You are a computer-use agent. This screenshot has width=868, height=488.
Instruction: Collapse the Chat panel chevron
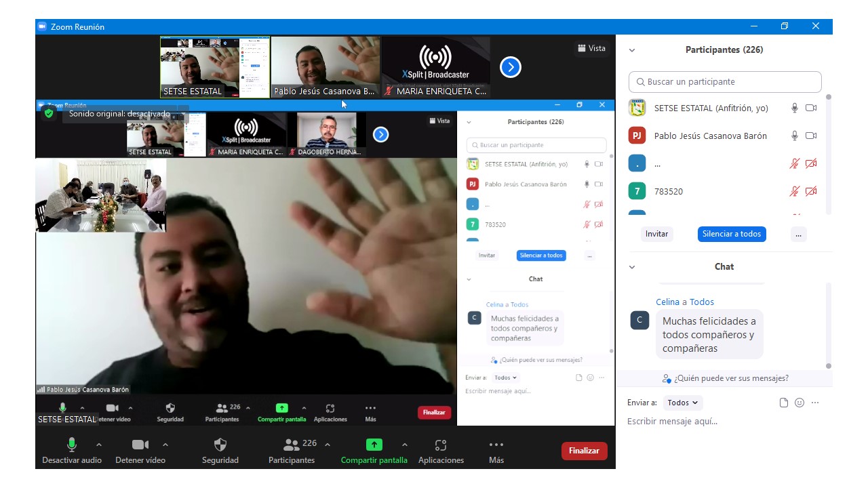coord(632,267)
